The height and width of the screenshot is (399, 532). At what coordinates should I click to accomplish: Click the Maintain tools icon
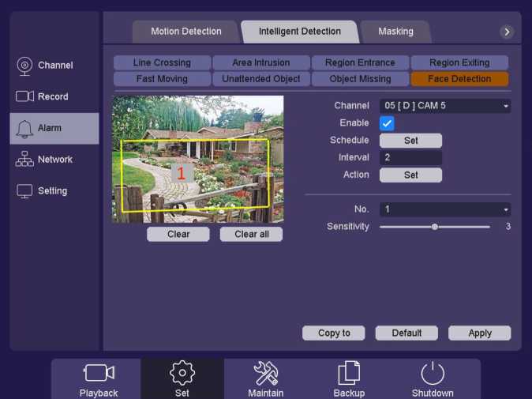tap(265, 373)
